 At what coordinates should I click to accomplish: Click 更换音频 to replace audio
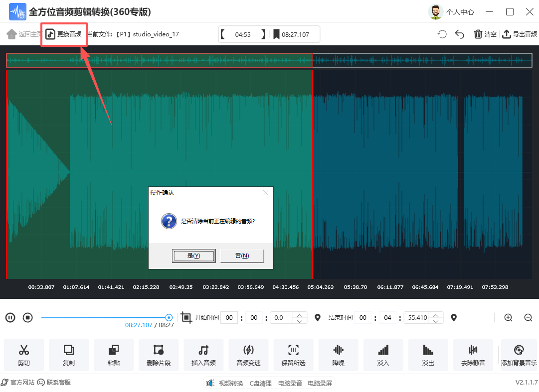64,34
